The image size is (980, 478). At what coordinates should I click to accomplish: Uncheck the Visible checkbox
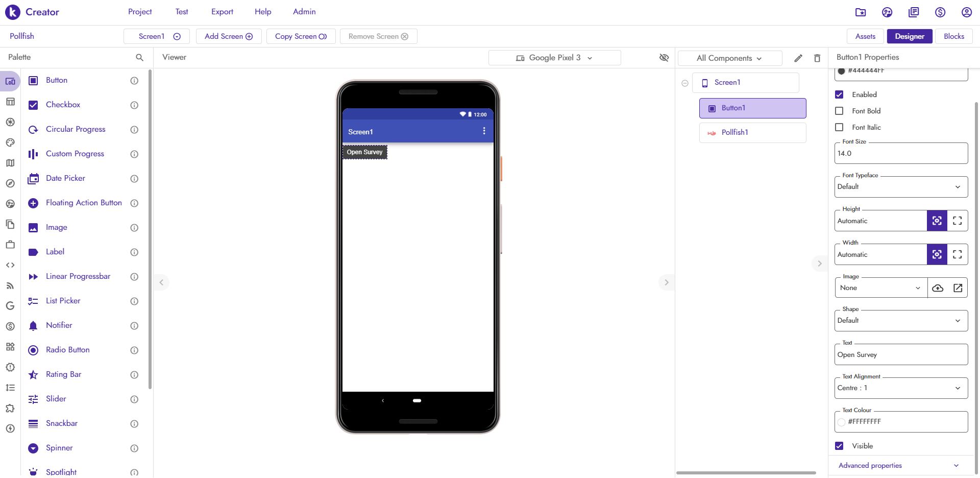pyautogui.click(x=839, y=446)
